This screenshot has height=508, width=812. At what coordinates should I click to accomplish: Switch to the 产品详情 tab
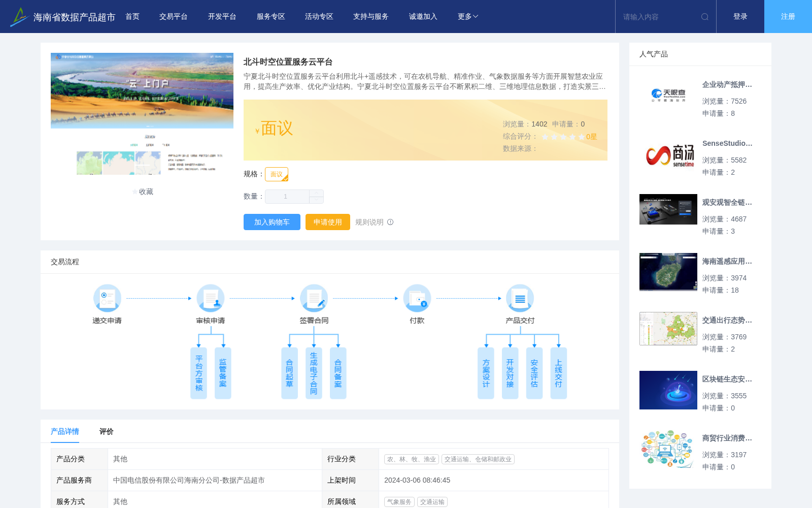(65, 431)
